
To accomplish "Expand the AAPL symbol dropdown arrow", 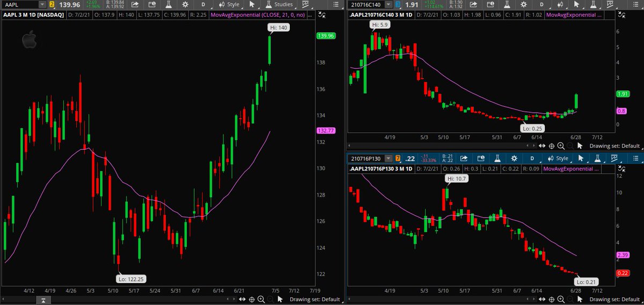I will (42, 5).
